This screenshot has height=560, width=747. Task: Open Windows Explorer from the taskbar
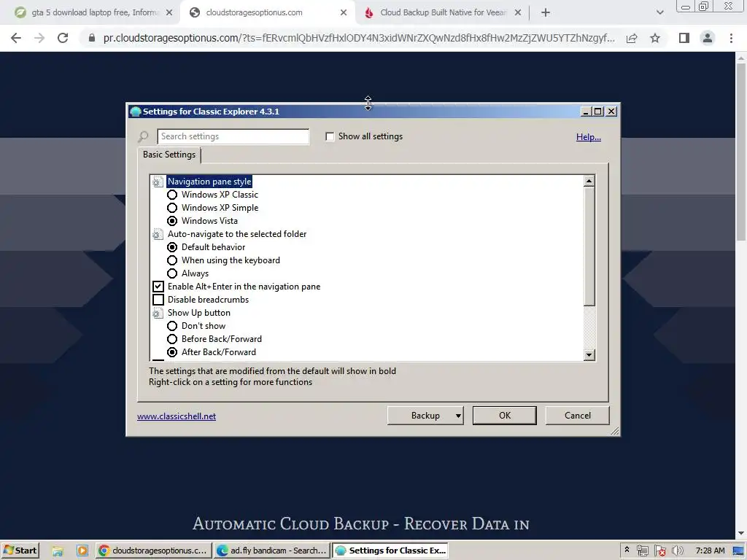[x=58, y=551]
